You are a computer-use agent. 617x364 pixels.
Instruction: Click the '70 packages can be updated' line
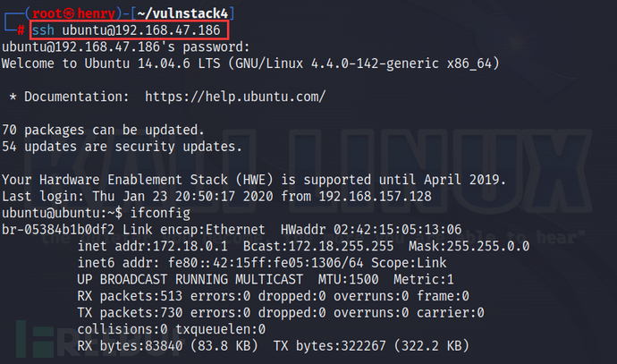(x=103, y=129)
